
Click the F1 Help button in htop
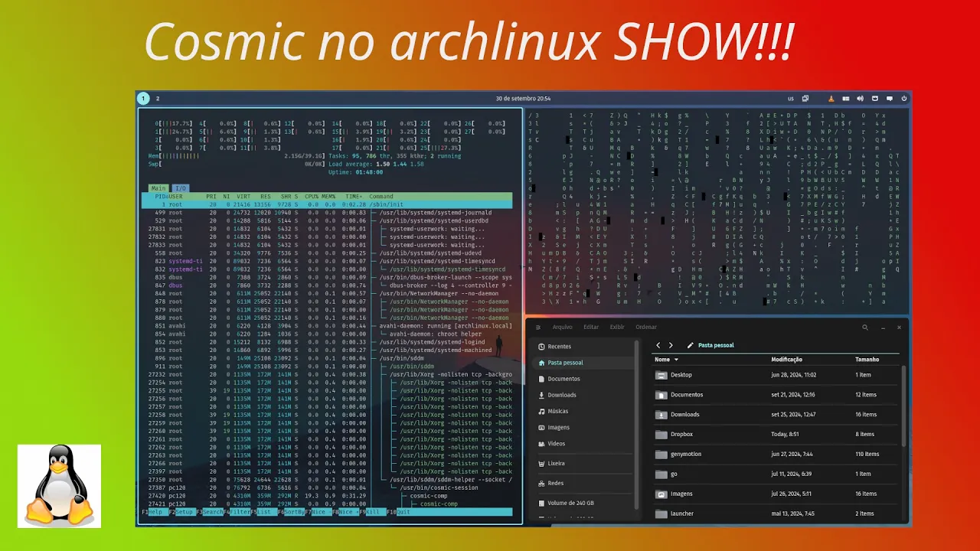point(155,512)
